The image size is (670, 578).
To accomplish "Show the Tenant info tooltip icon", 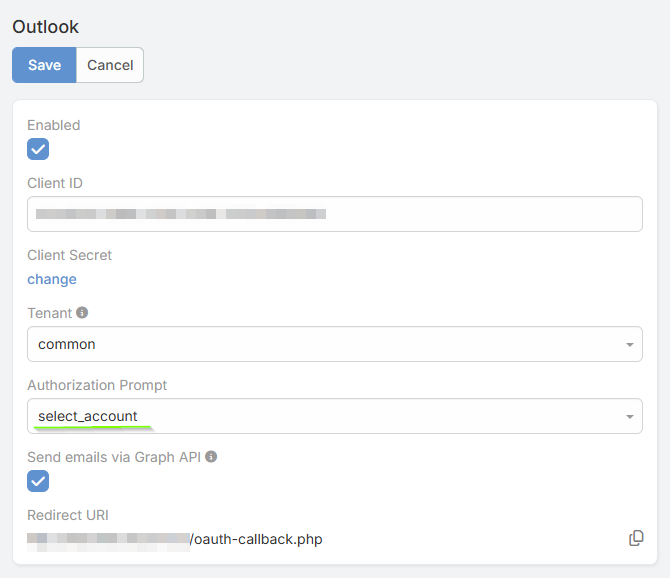I will (82, 313).
